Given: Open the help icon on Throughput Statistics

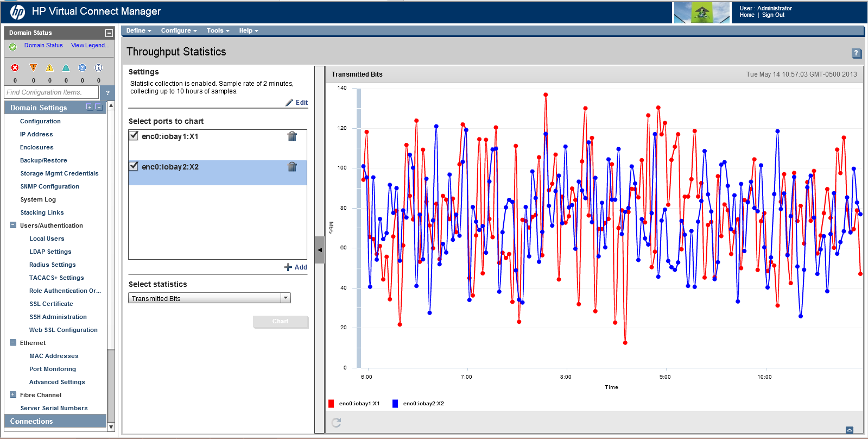Looking at the screenshot, I should (856, 53).
